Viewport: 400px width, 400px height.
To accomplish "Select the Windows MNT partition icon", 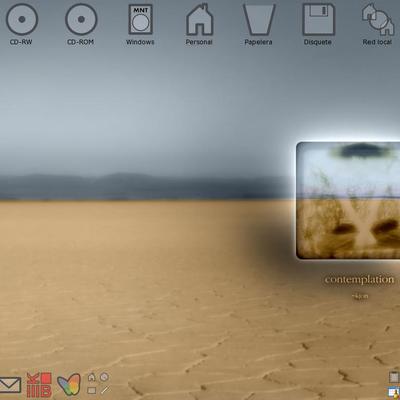I will 141,19.
